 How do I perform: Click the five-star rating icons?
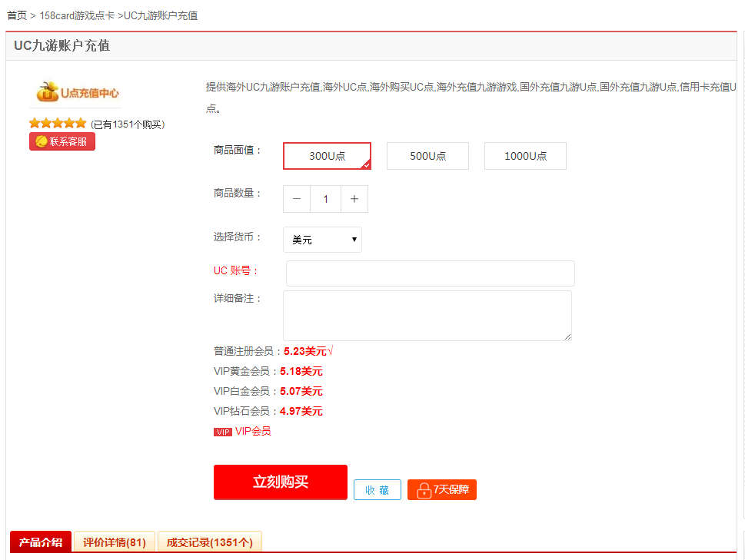(58, 124)
